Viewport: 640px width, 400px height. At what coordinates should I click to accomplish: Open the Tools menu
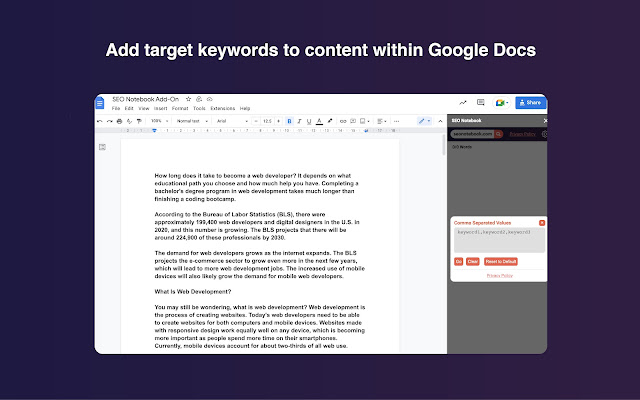(199, 109)
